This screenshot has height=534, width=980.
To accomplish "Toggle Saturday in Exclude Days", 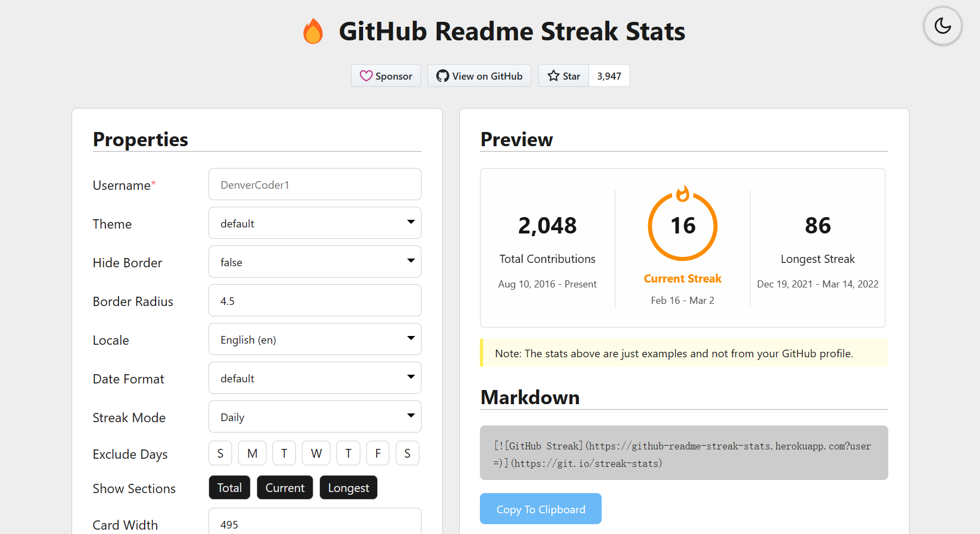I will [407, 453].
